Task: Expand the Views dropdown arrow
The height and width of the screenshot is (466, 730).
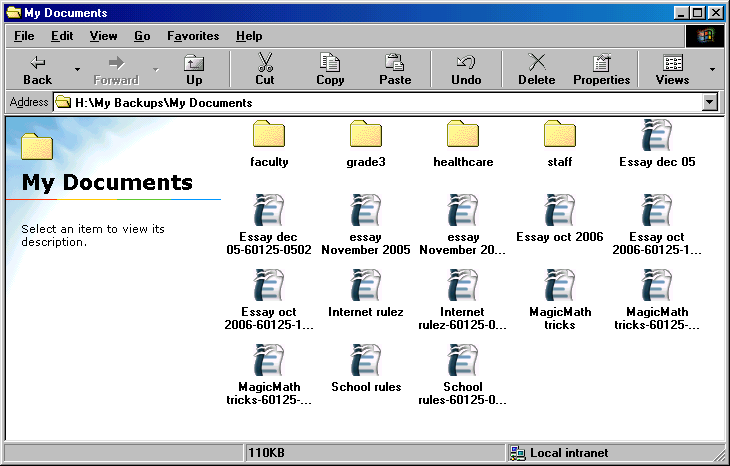Action: pyautogui.click(x=712, y=69)
